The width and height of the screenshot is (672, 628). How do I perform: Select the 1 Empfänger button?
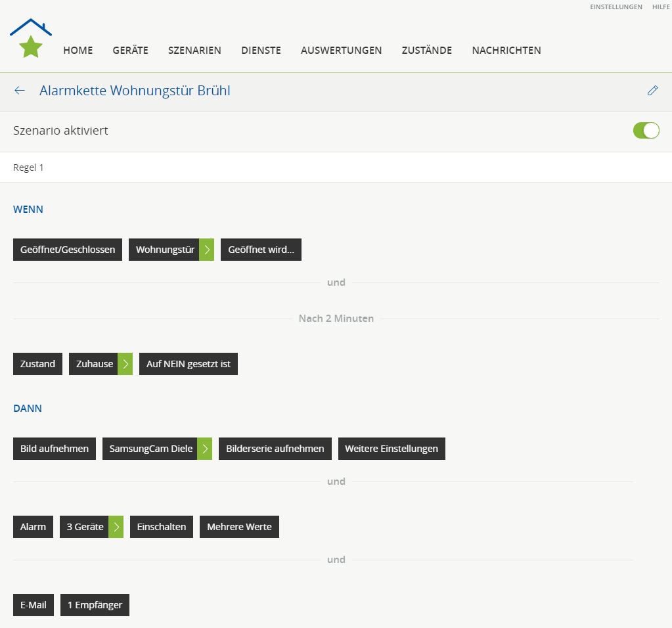click(95, 605)
